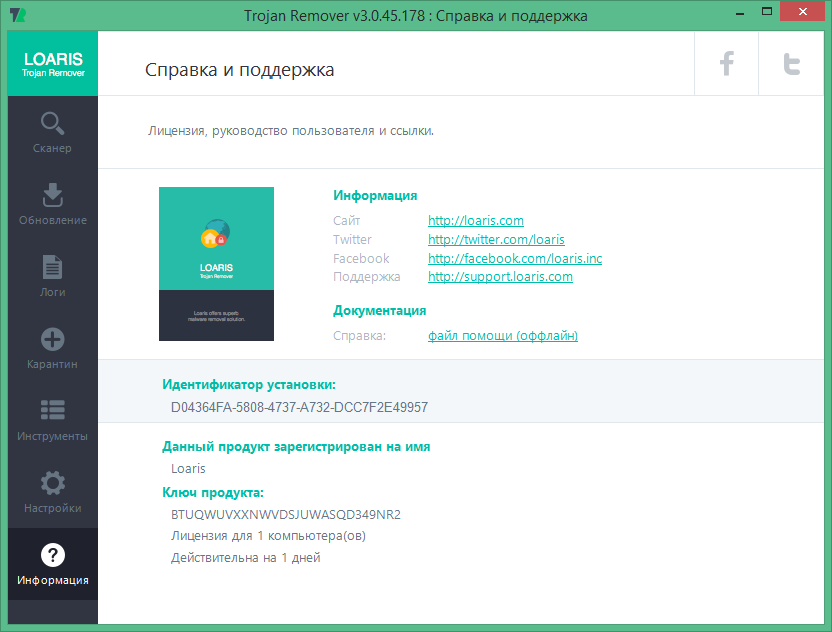The height and width of the screenshot is (632, 832).
Task: Close the Trojan Remover window
Action: [802, 12]
